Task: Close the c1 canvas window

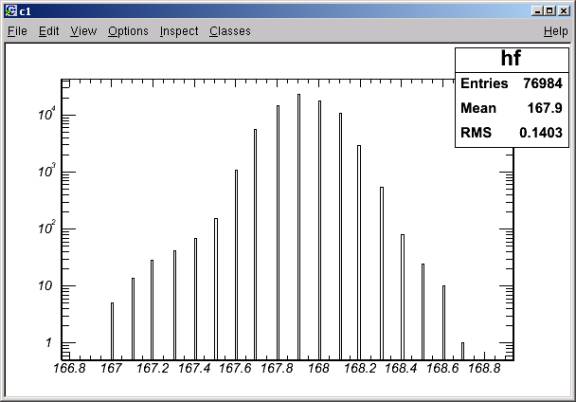Action: coord(564,11)
